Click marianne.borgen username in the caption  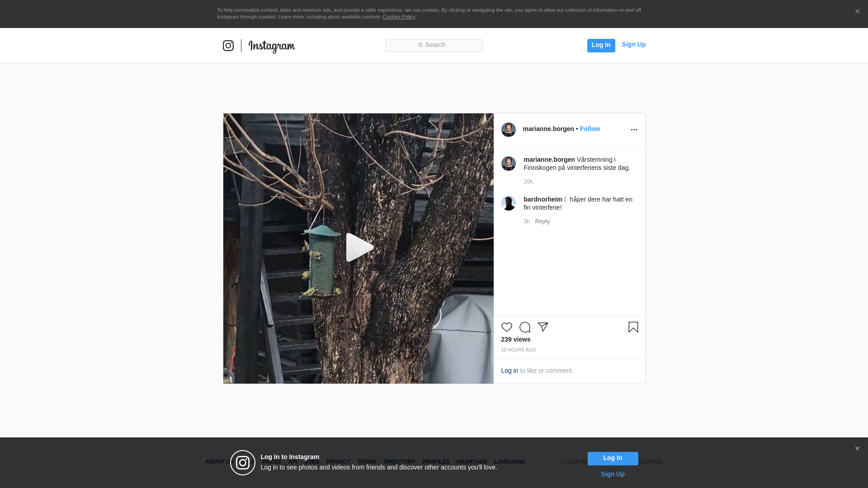[549, 160]
